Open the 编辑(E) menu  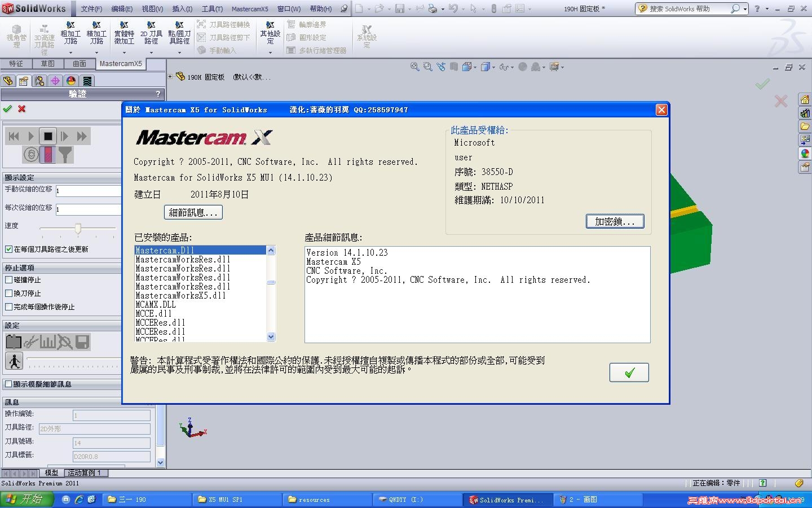point(122,8)
